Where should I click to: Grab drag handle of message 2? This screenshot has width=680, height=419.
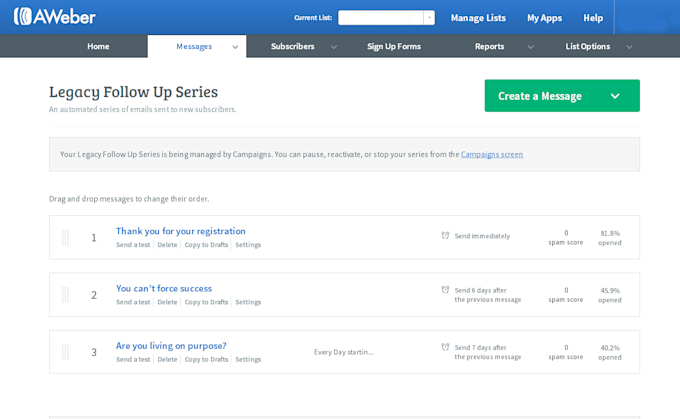coord(66,295)
